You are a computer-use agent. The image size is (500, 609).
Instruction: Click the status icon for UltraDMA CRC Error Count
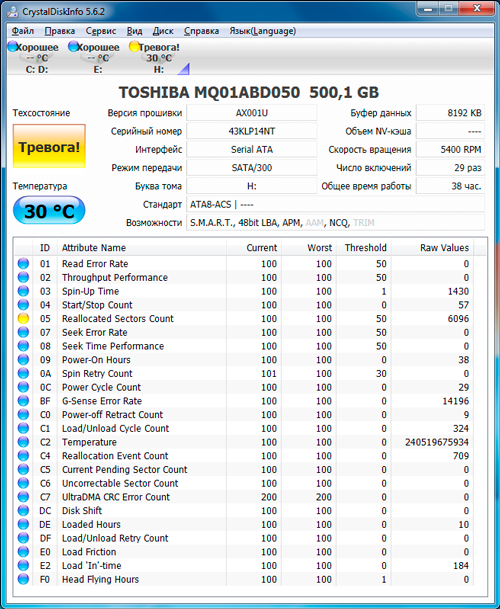pos(23,497)
